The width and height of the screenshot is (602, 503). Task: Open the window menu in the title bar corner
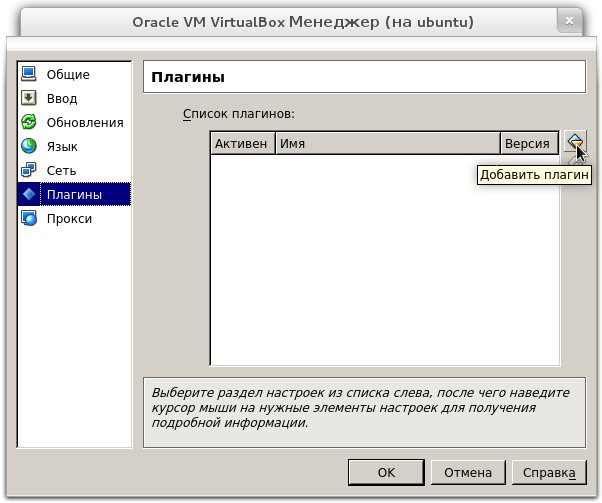coord(18,21)
